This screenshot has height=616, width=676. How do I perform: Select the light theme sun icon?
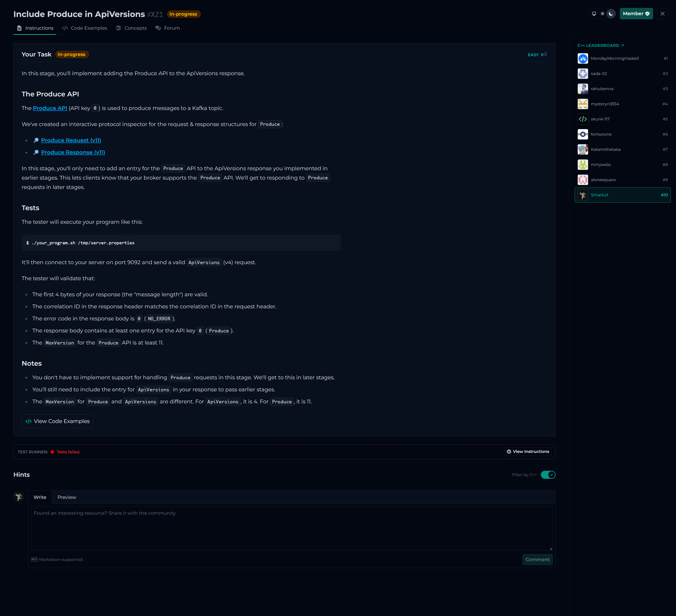tap(602, 14)
